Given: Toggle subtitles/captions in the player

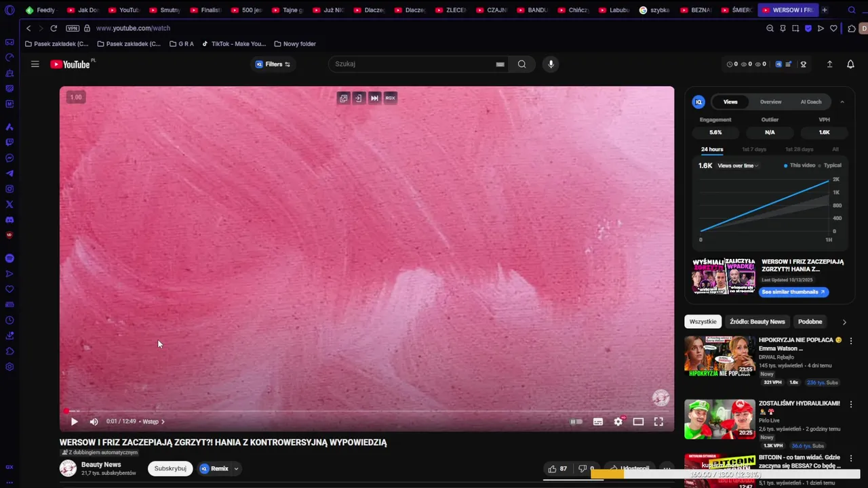Looking at the screenshot, I should click(598, 422).
